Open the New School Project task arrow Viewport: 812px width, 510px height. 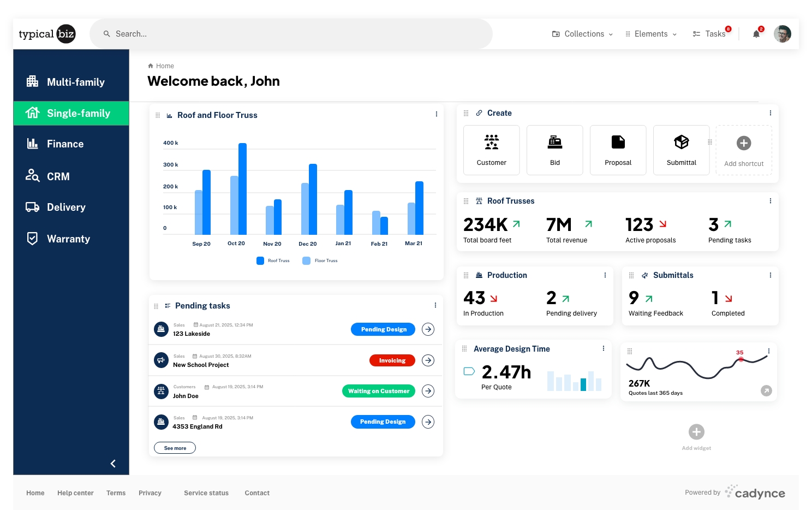point(428,360)
